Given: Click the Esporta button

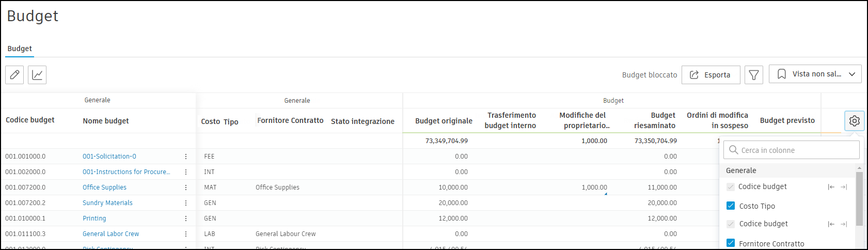Looking at the screenshot, I should pos(711,75).
